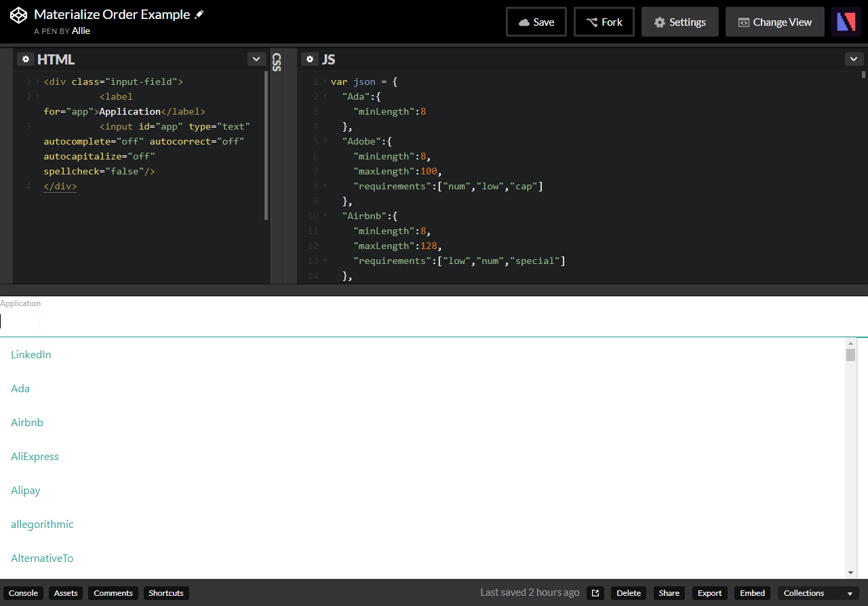Image resolution: width=868 pixels, height=606 pixels.
Task: Collapse the Ada object code fold
Action: coord(323,96)
